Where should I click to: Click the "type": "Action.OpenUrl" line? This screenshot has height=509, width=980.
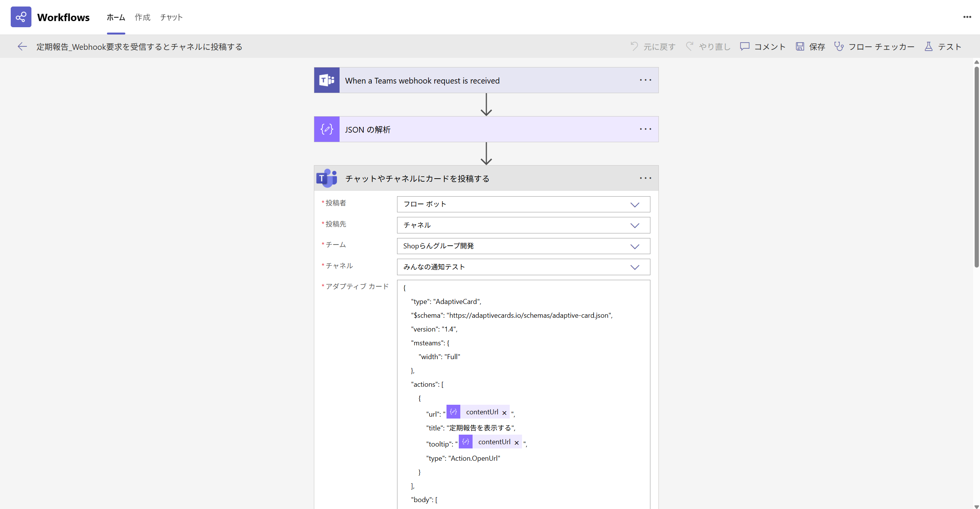coord(463,458)
